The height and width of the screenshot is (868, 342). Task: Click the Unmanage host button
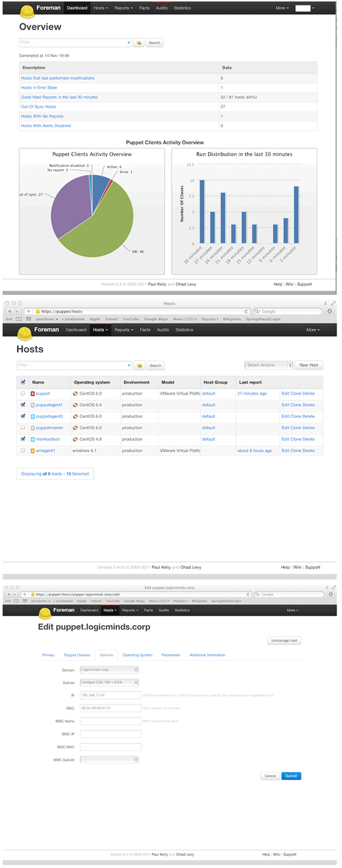click(x=284, y=640)
